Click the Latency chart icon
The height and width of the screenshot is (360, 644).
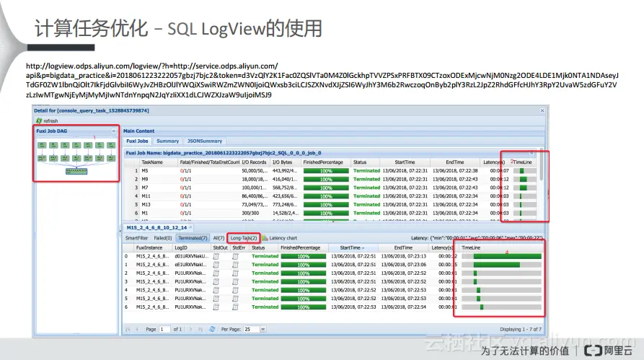265,238
